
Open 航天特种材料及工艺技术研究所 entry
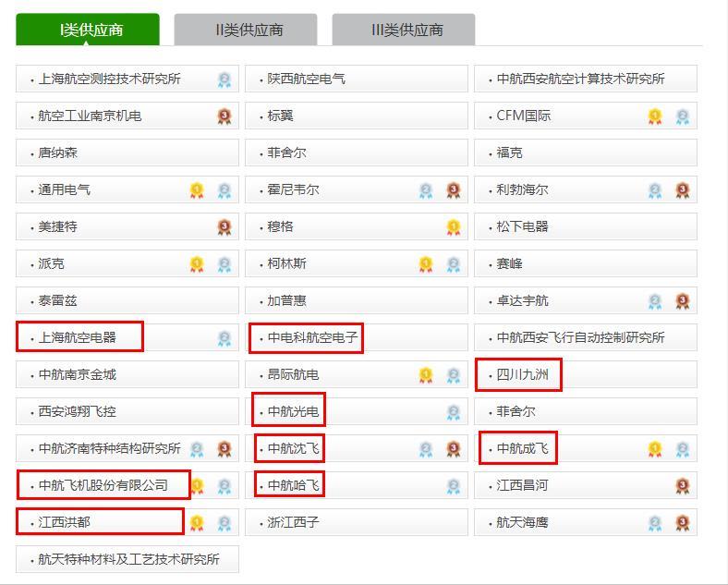tap(127, 559)
